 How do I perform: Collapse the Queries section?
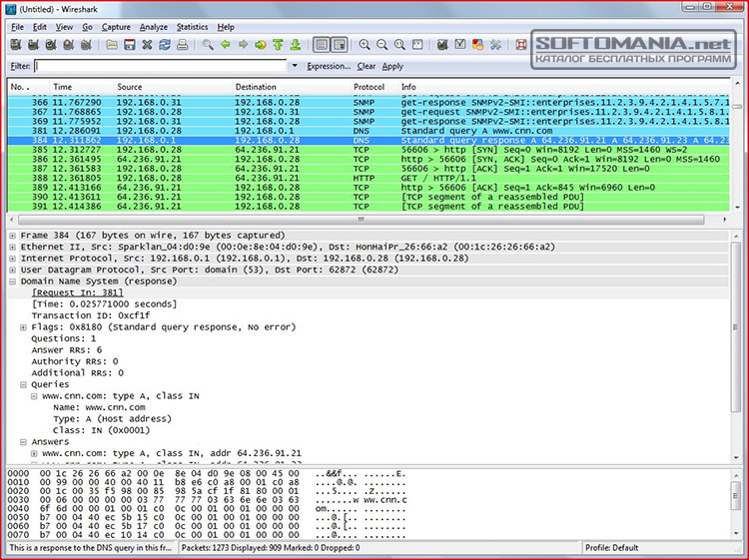(x=23, y=384)
